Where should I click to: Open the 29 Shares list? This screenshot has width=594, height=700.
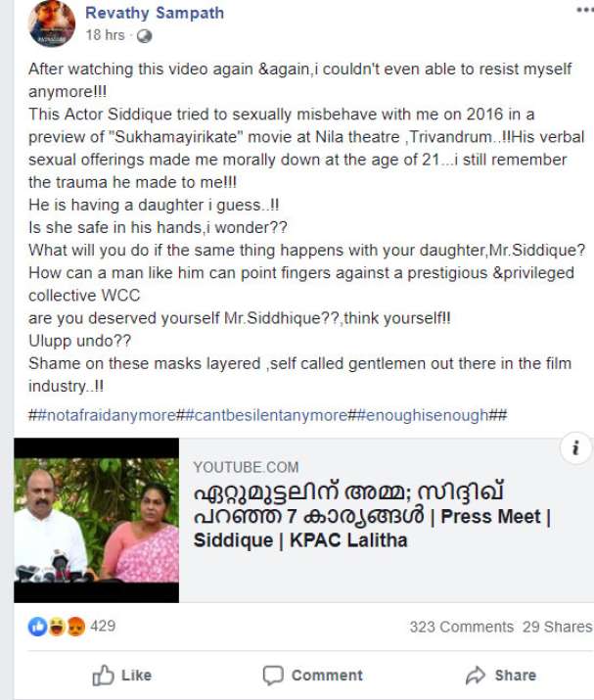pyautogui.click(x=558, y=627)
